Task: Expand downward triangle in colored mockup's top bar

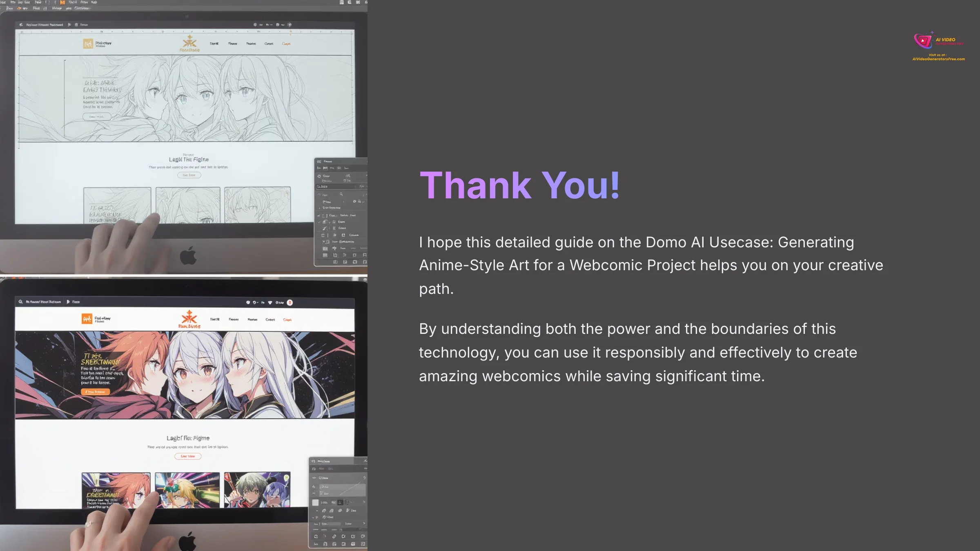Action: (x=270, y=303)
